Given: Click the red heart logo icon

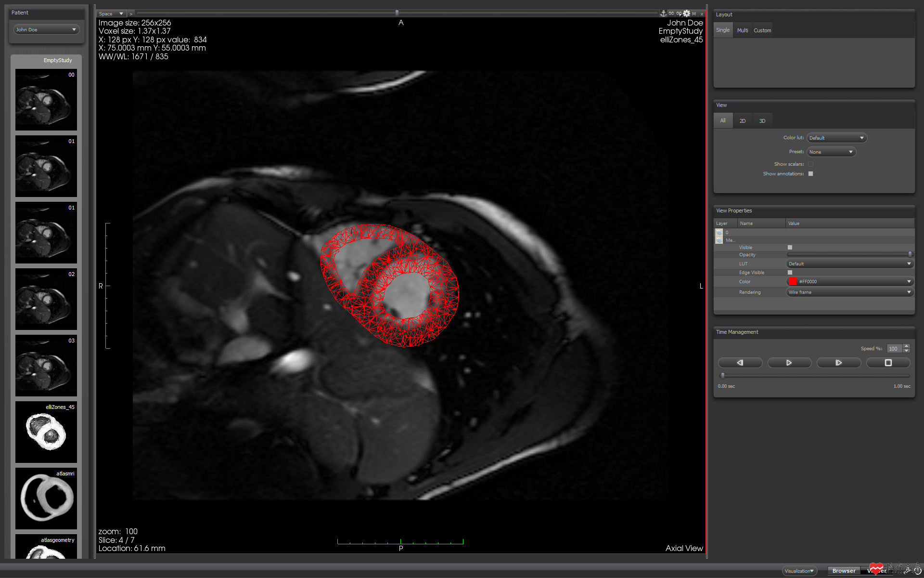Looking at the screenshot, I should pos(876,568).
